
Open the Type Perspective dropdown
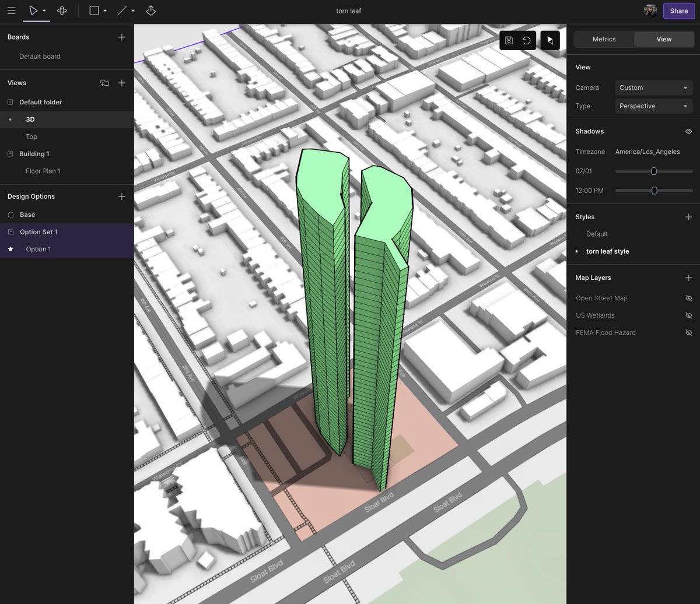pos(654,106)
